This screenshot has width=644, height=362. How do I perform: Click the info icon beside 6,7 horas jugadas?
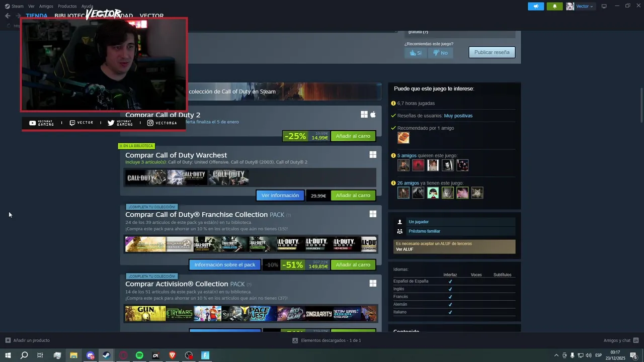click(393, 103)
